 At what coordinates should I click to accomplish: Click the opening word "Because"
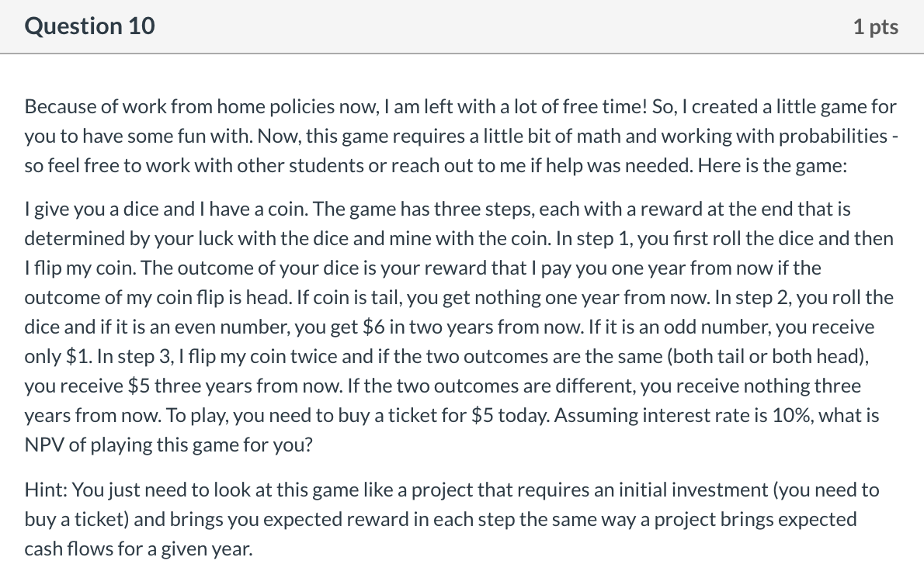[x=60, y=106]
